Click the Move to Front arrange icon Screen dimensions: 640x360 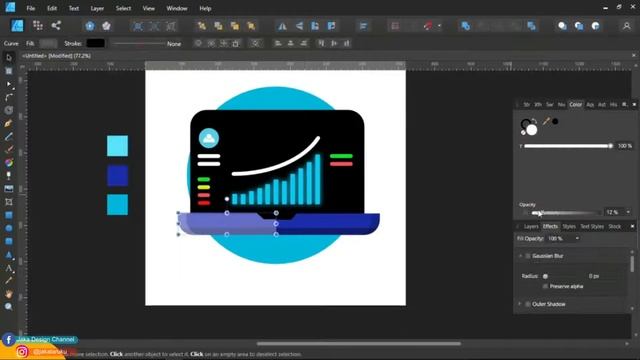[251, 26]
